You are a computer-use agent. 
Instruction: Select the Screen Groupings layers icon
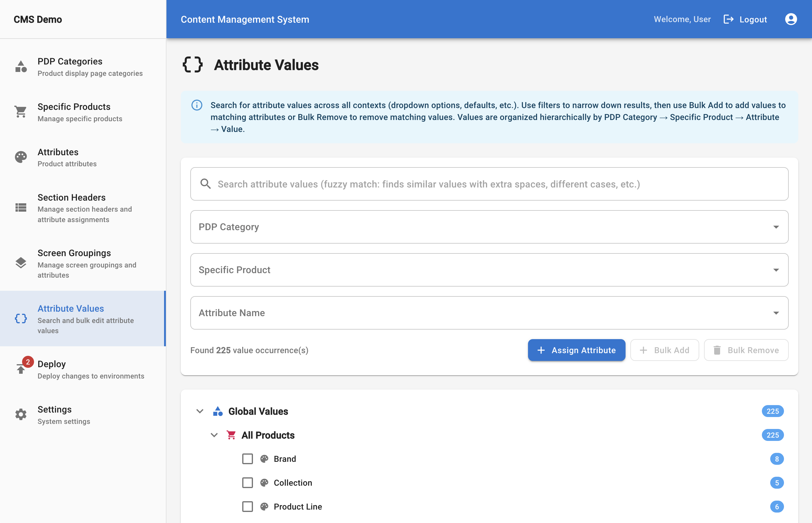(21, 263)
